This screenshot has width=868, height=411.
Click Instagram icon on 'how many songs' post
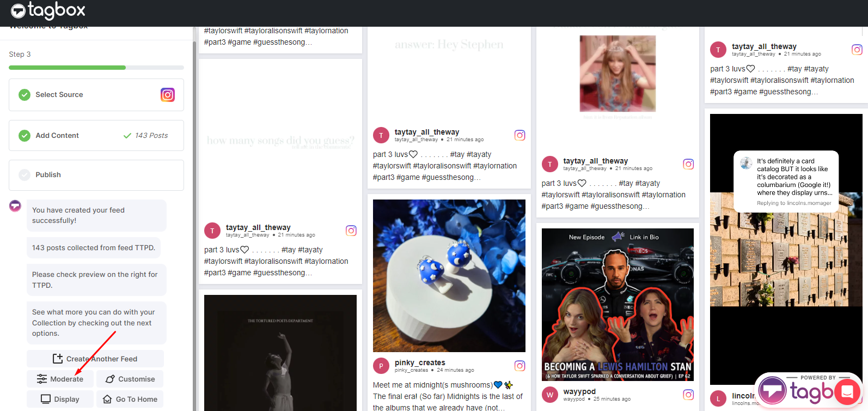click(351, 231)
